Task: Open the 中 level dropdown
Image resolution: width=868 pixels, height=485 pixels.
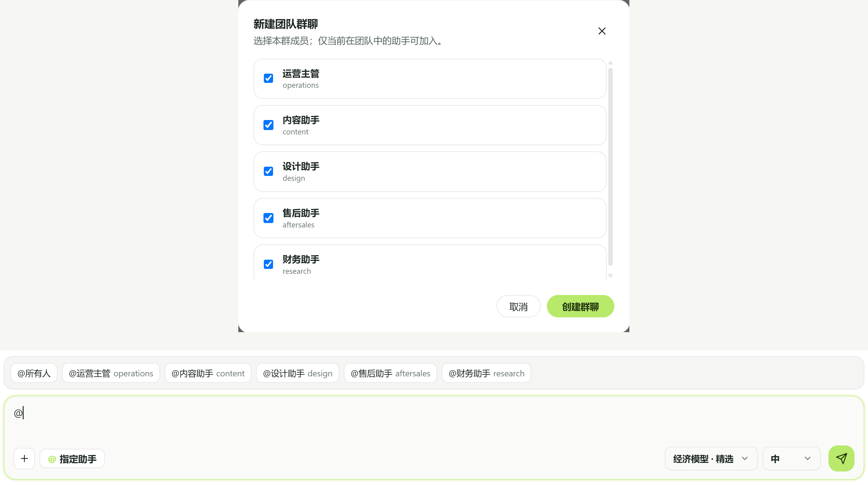Action: [791, 458]
